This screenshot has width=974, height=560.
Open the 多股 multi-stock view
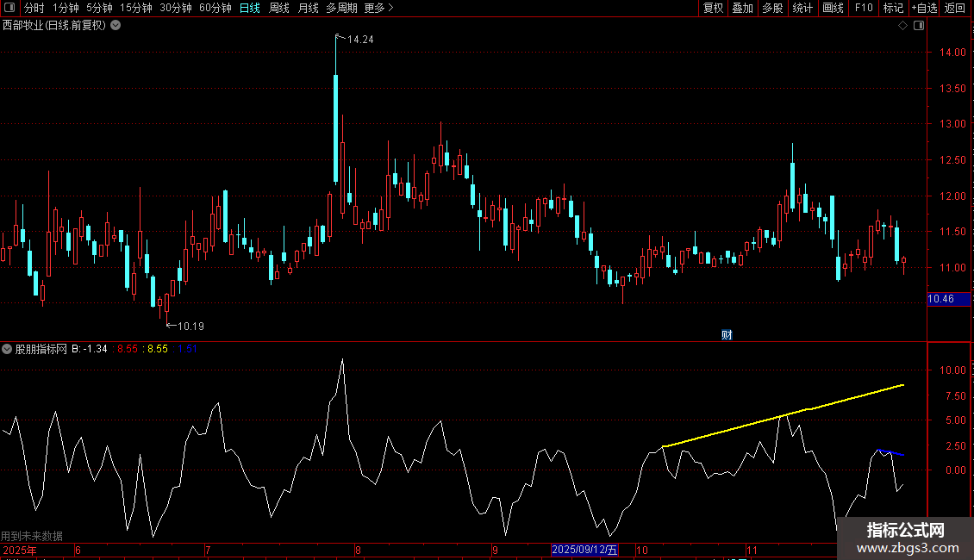pos(772,8)
